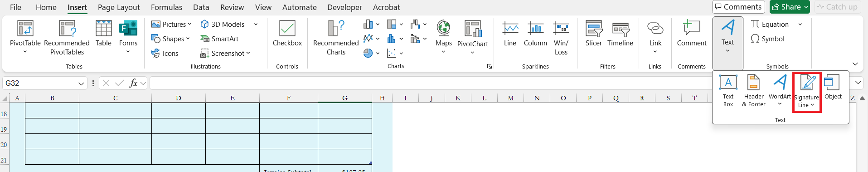This screenshot has height=172, width=868.
Task: Insert a hierarchy chart
Action: pyautogui.click(x=395, y=25)
